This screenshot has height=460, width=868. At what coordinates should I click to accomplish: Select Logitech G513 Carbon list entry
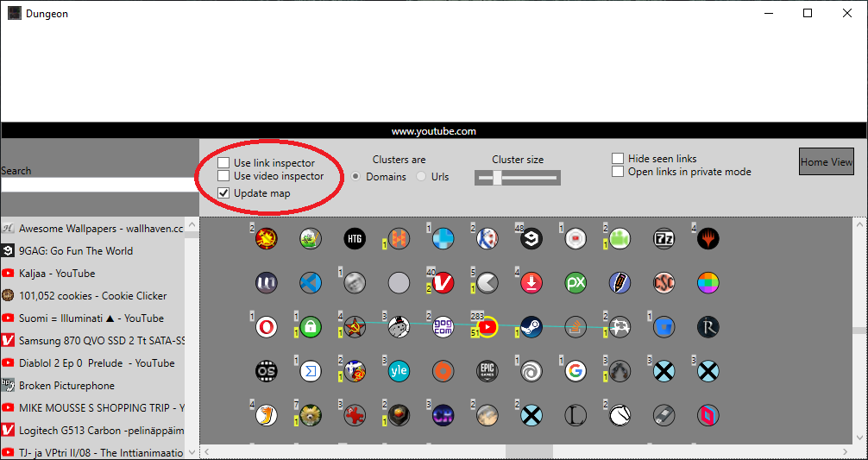pyautogui.click(x=93, y=430)
